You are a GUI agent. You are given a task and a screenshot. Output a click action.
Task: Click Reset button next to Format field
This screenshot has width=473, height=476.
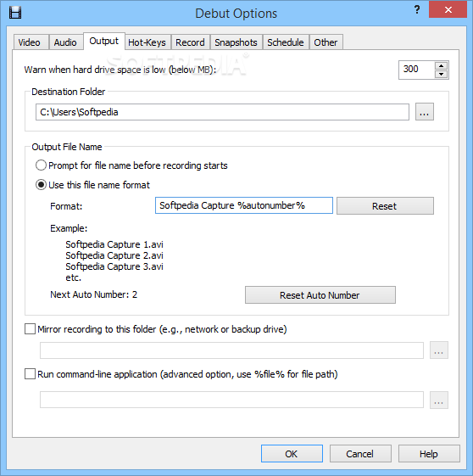tap(385, 206)
